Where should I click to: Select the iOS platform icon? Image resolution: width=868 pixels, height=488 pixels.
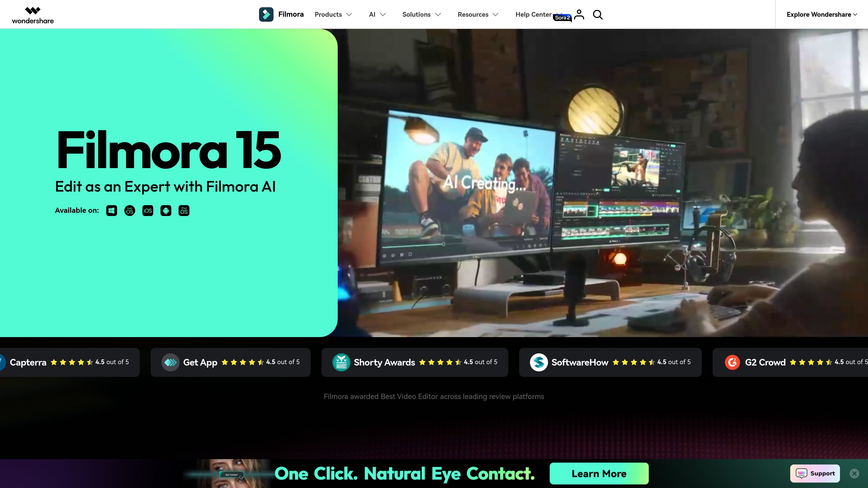(148, 211)
